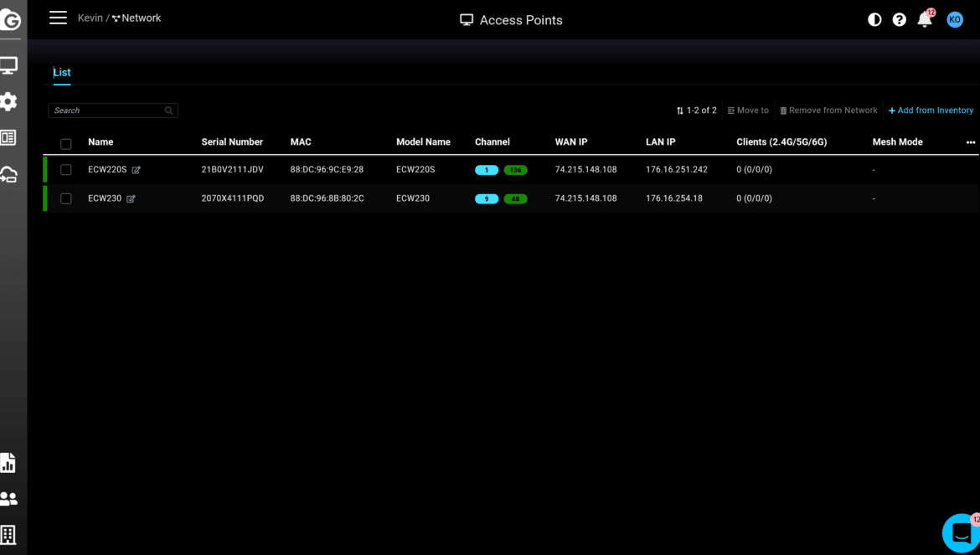Open the settings gear sidebar icon
Screen dimensions: 980x555
point(8,101)
